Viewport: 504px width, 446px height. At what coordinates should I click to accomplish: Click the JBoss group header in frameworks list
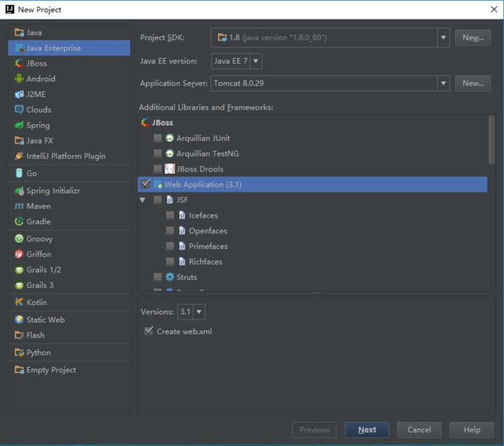point(157,123)
